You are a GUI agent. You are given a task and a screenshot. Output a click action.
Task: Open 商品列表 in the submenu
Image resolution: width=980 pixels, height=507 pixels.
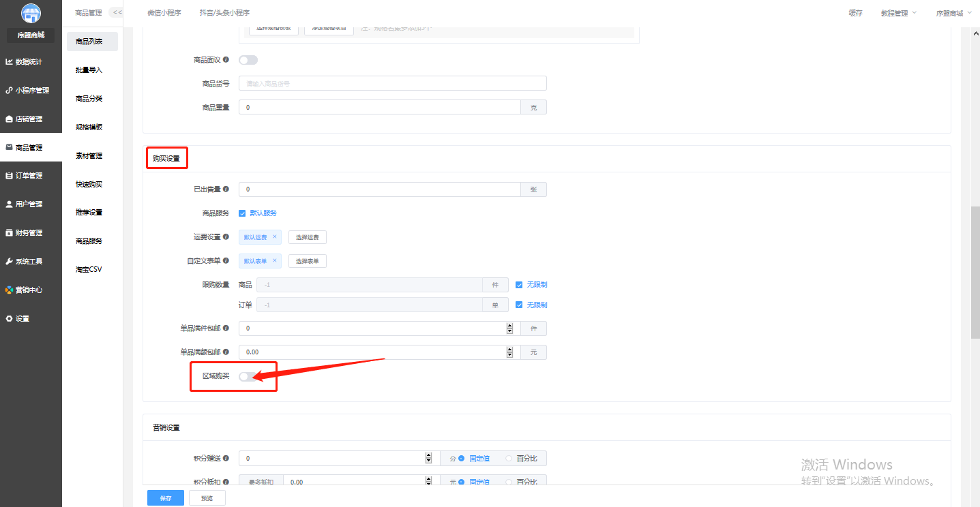(92, 42)
